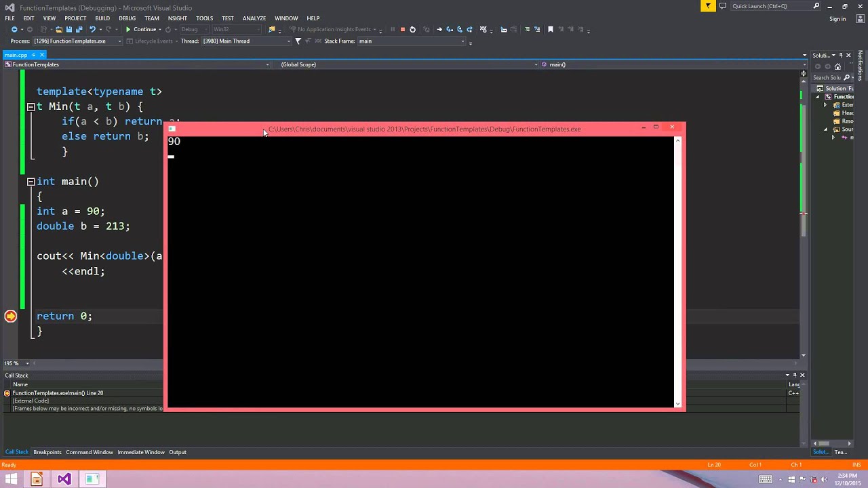Viewport: 868px width, 488px height.
Task: Click the Continue button
Action: [140, 29]
